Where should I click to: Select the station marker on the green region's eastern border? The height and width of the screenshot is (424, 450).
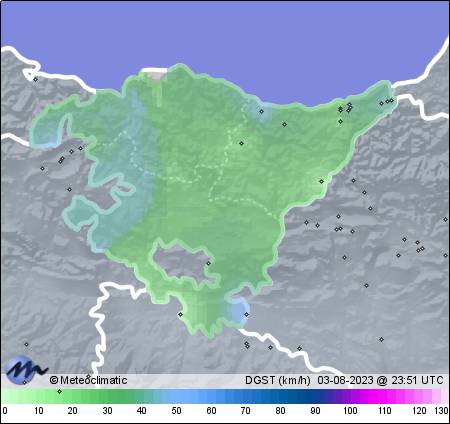coord(321,182)
